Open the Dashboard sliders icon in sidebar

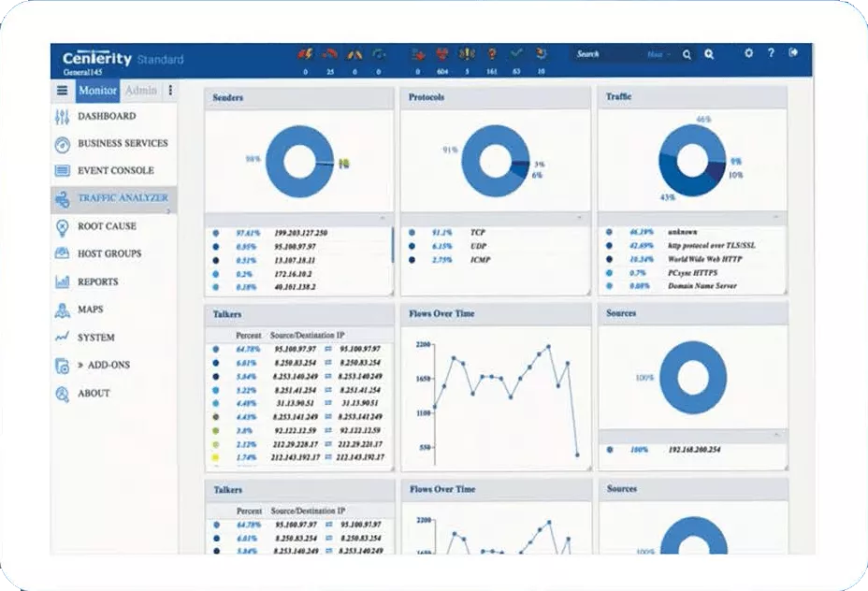click(x=63, y=117)
